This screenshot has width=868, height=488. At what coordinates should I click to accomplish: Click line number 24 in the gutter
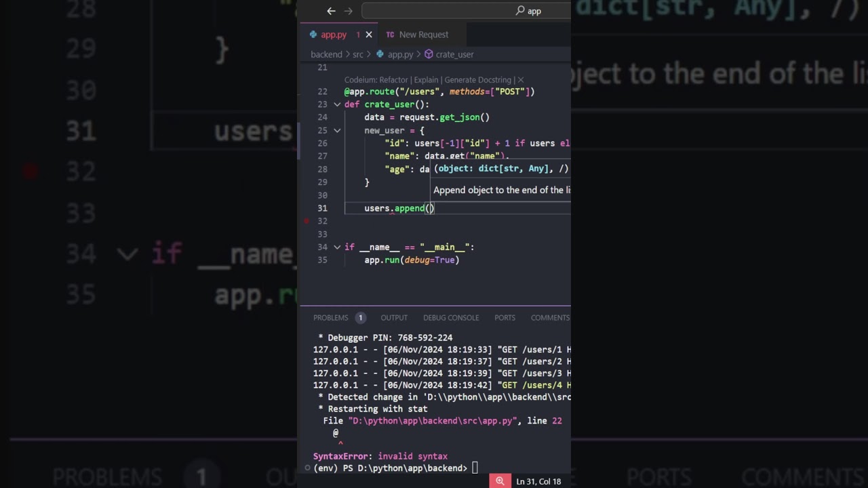tap(322, 117)
